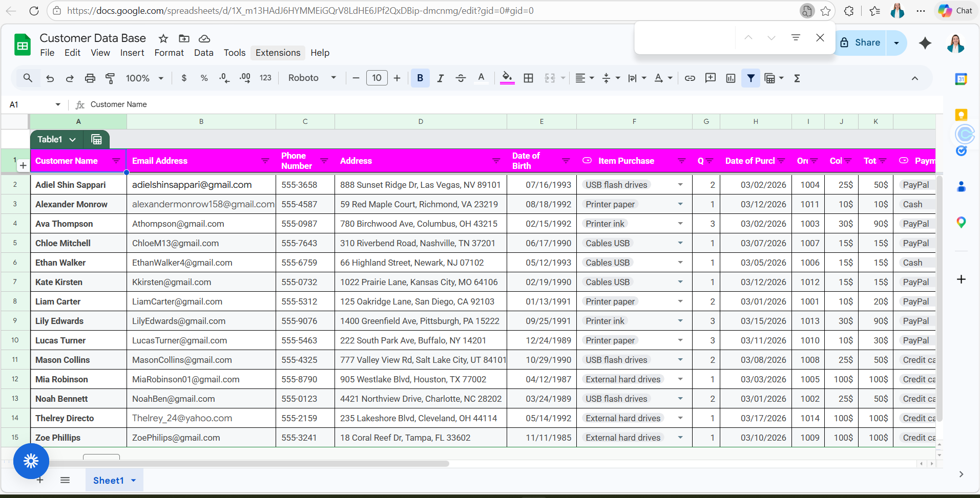Insert a comment using toolbar icon
Screen dimensions: 980x498
click(x=711, y=78)
